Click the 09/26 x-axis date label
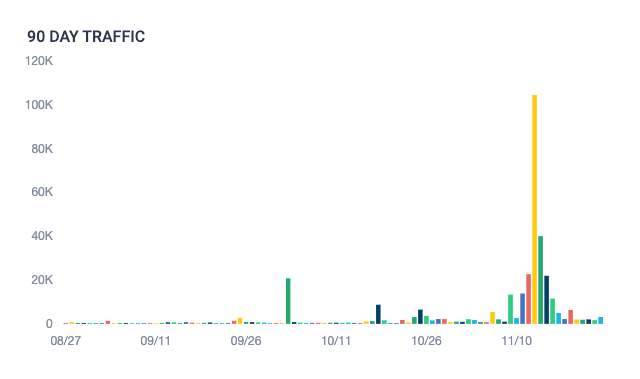Viewport: 640px width, 379px height. click(x=246, y=341)
